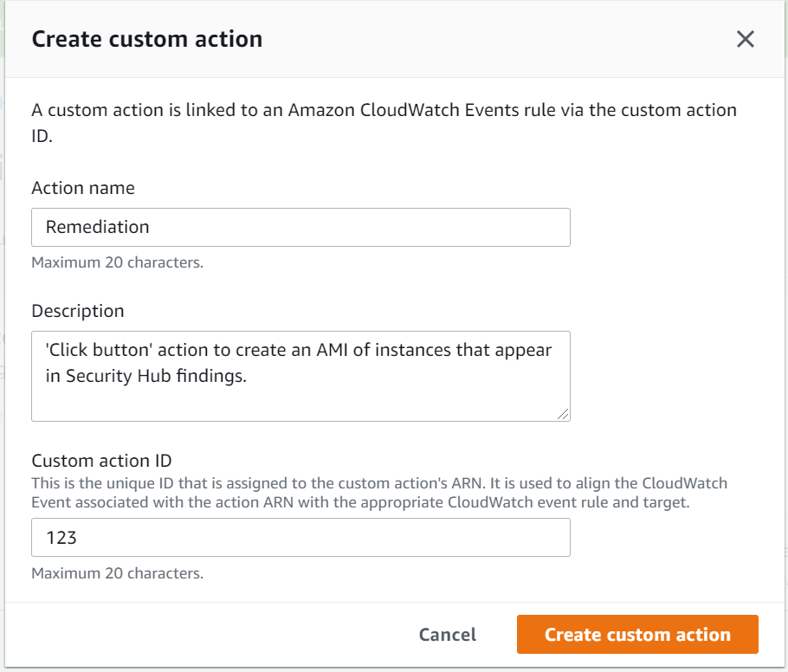Image resolution: width=788 pixels, height=672 pixels.
Task: Cancel the custom action creation
Action: point(447,635)
